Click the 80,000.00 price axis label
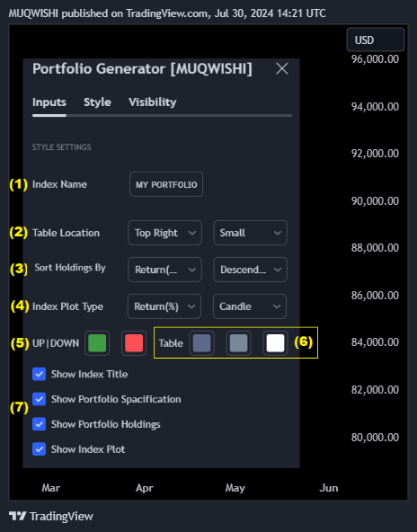Viewport: 417px width, 532px height. (x=375, y=438)
